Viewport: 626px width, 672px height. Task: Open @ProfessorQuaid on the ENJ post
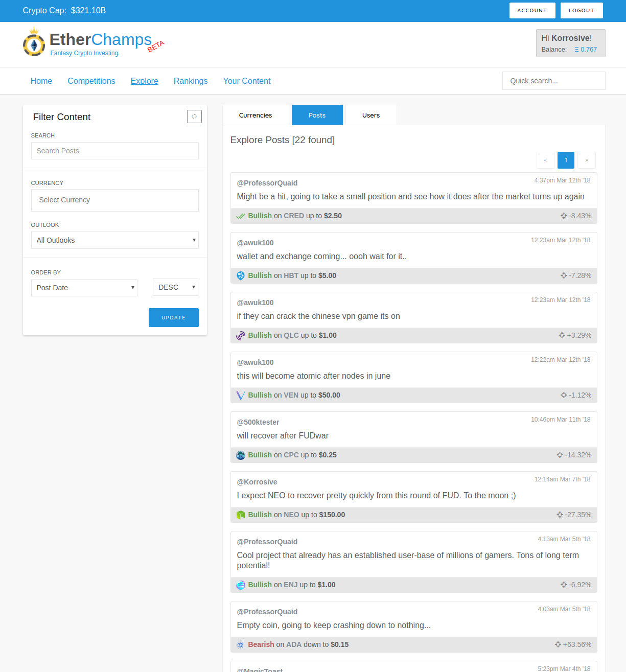pos(267,542)
